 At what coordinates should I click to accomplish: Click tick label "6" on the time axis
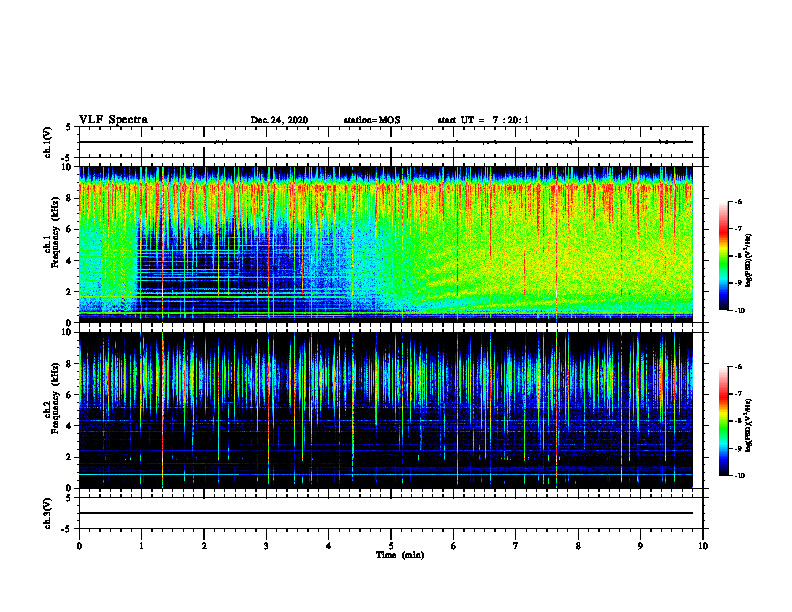click(x=454, y=546)
